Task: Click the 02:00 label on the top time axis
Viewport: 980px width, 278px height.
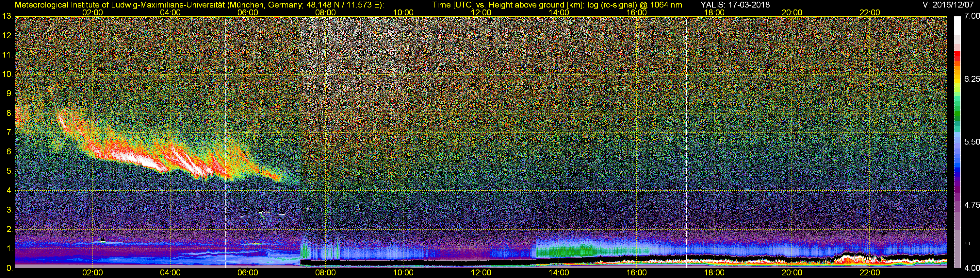Action: click(92, 12)
